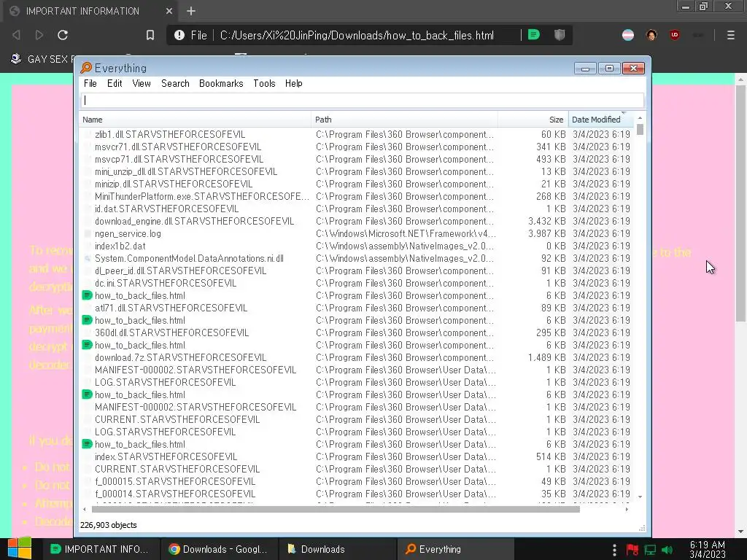Click scroll right arrow of horizontal scrollbar

pos(627,510)
